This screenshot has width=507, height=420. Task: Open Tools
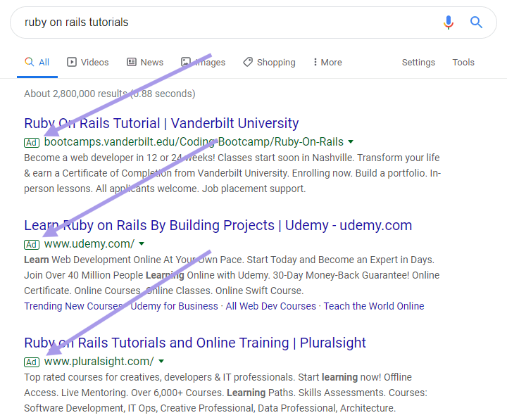click(463, 62)
